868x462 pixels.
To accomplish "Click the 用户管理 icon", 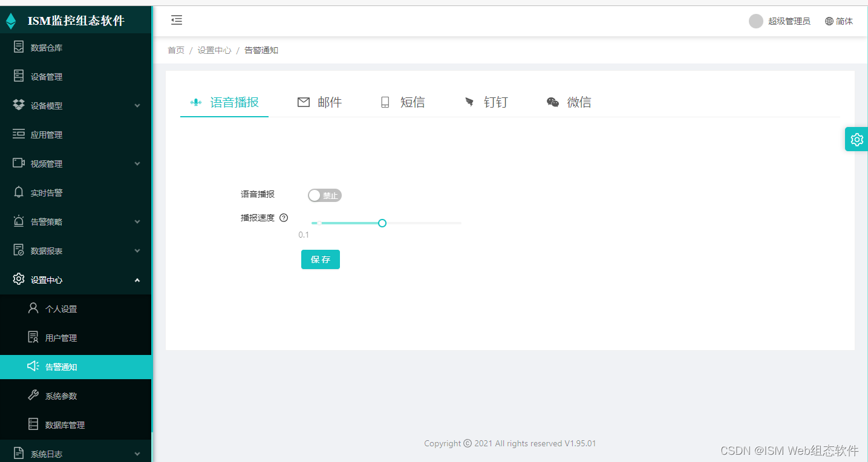I will click(33, 337).
